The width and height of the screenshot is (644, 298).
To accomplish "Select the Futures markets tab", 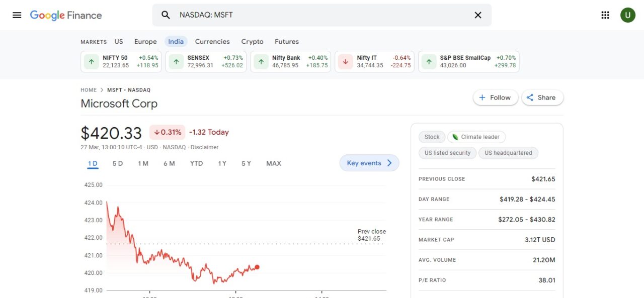I will (x=287, y=42).
